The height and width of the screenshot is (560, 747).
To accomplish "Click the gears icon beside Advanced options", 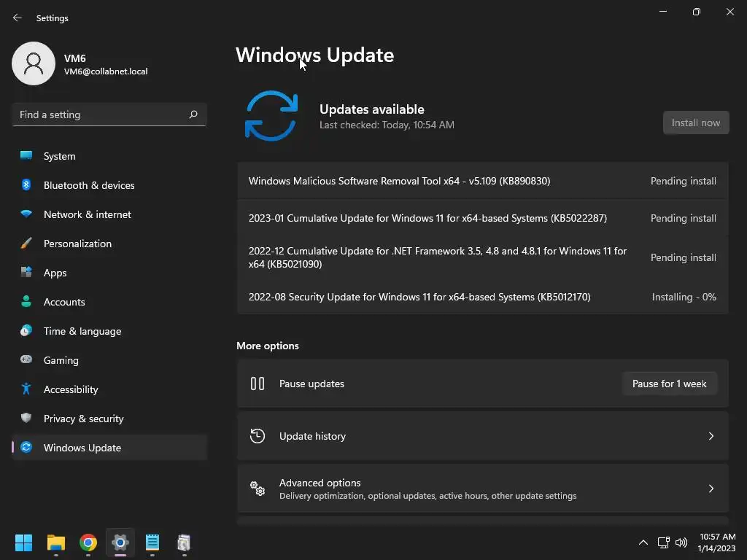I will (x=258, y=489).
